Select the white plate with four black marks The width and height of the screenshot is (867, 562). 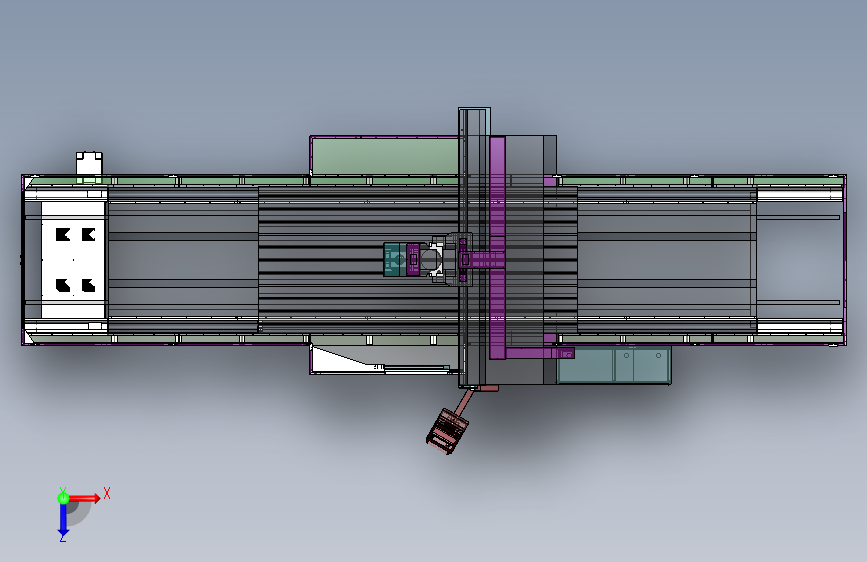coord(74,259)
